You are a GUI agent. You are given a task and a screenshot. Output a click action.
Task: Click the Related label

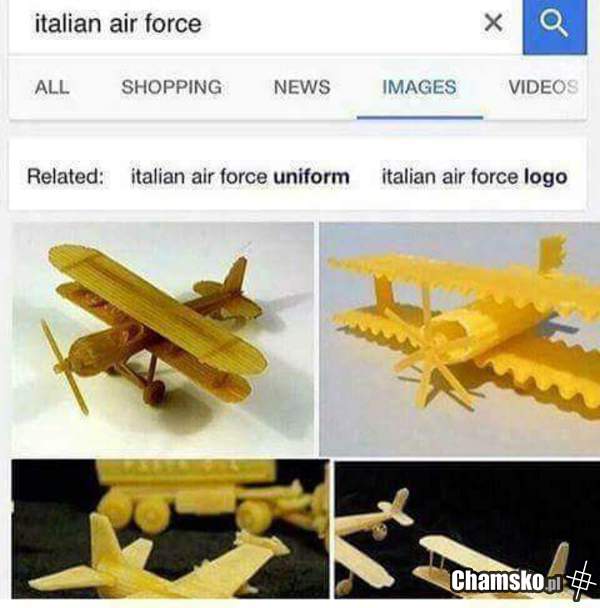(x=66, y=177)
